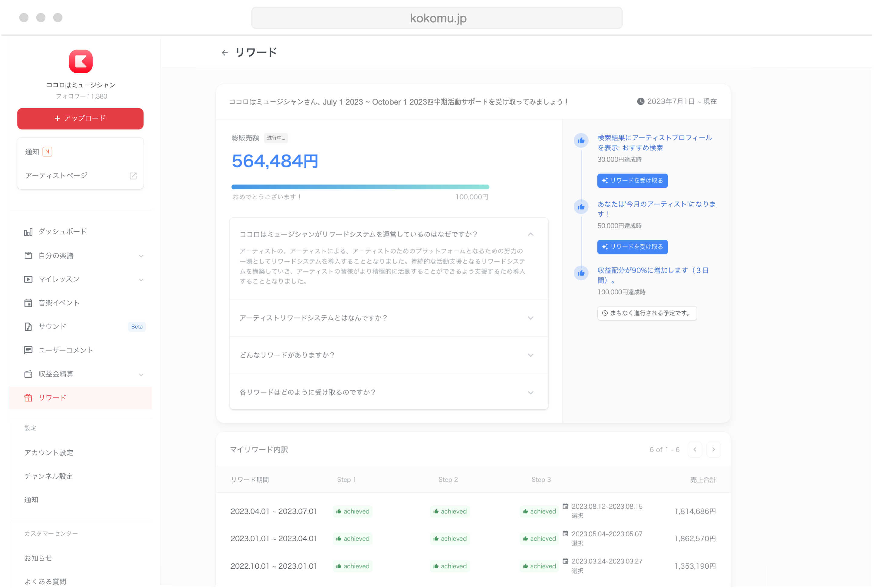The width and height of the screenshot is (874, 588).
Task: Expand どんなリワードがありますか question
Action: pos(531,355)
